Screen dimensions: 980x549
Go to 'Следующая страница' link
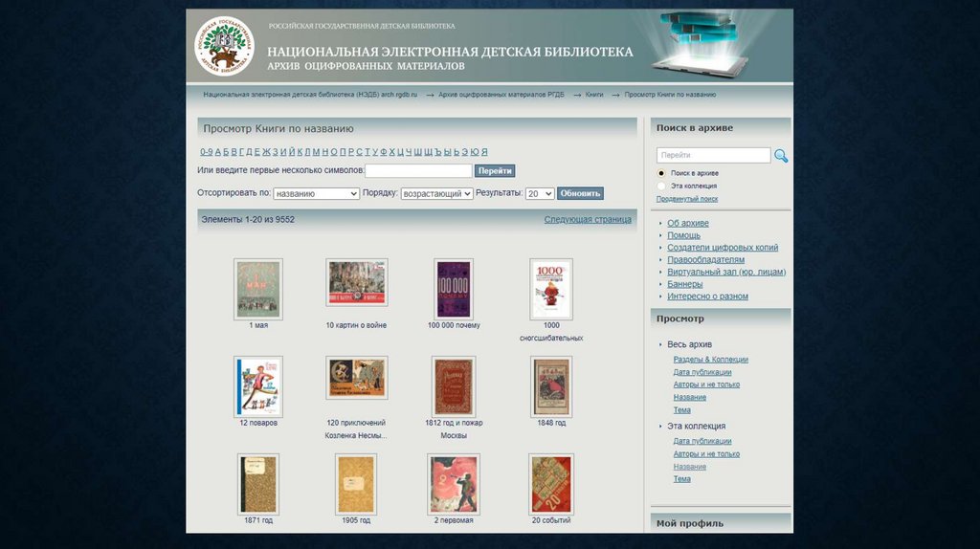click(x=588, y=219)
